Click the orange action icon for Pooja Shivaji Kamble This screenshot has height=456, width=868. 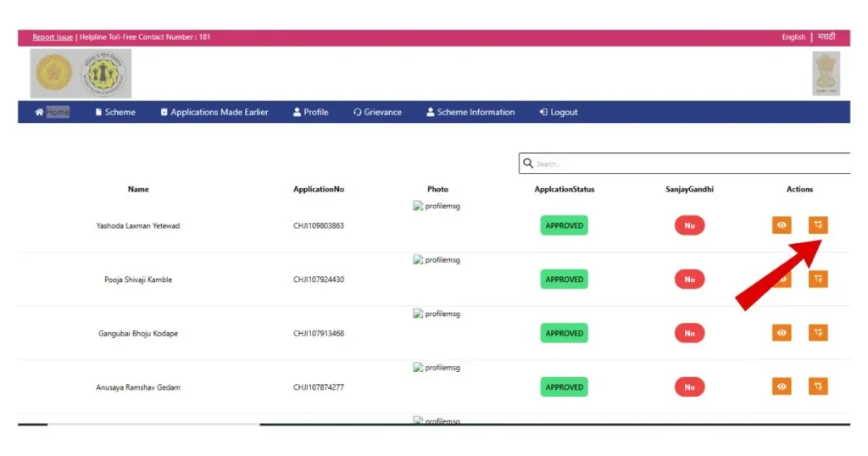tap(818, 279)
